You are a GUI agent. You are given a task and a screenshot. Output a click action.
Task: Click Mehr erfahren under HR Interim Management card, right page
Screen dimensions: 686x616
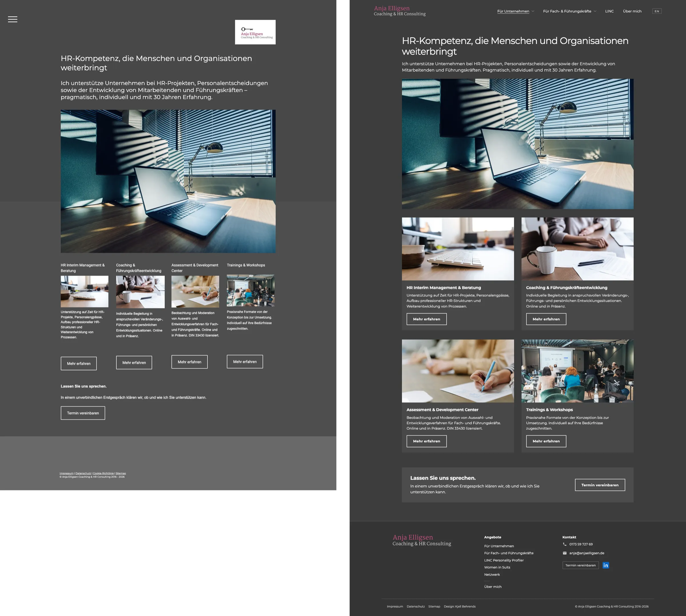tap(426, 319)
